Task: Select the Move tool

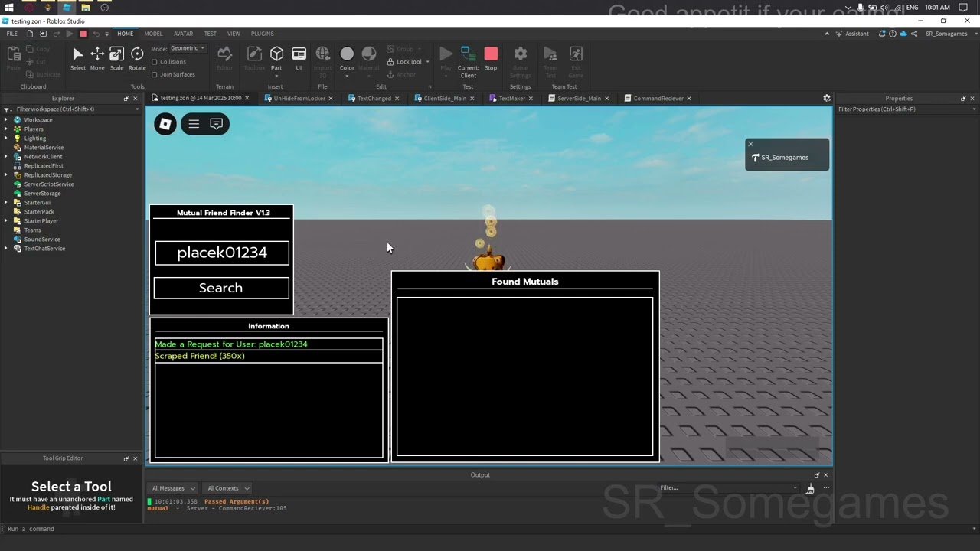Action: pyautogui.click(x=97, y=59)
